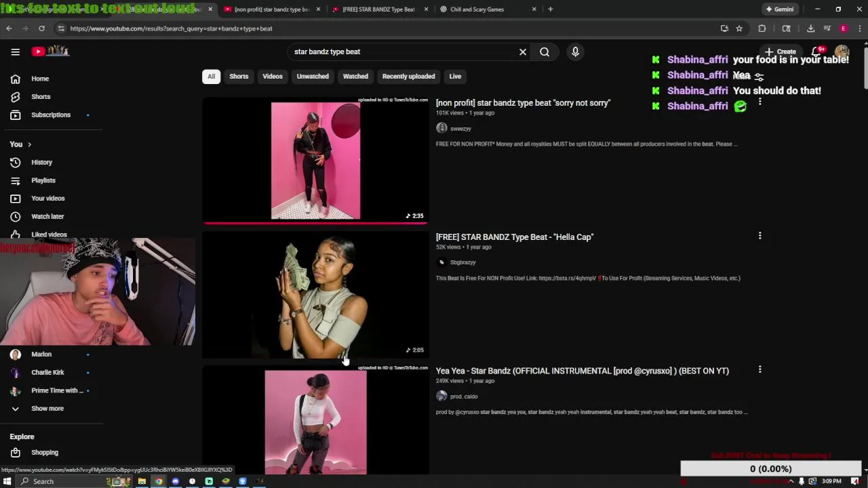The height and width of the screenshot is (488, 868).
Task: Click the taskbar clock showing 3:09 PM
Action: click(831, 481)
